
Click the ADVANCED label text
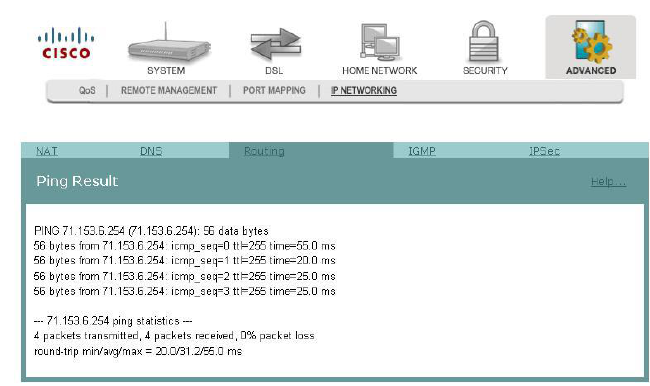pos(591,70)
